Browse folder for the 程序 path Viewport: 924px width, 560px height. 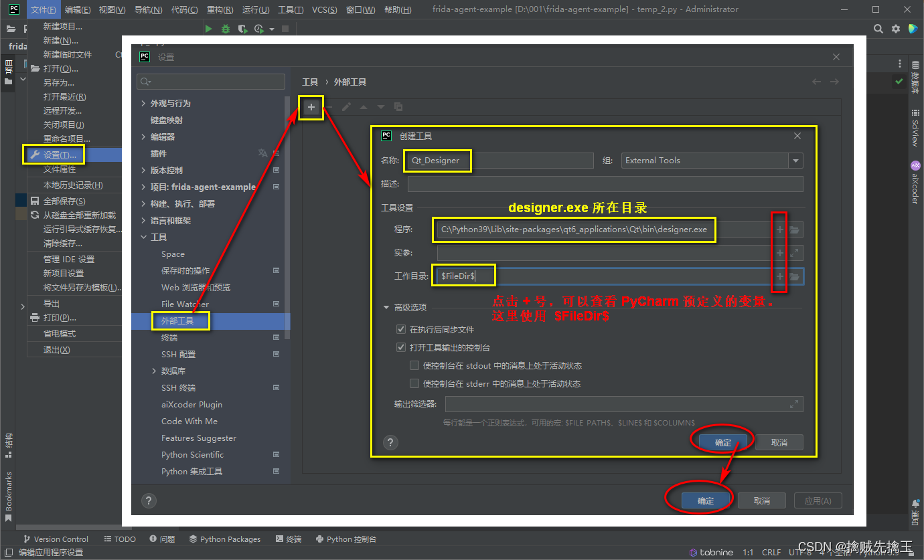pyautogui.click(x=794, y=229)
